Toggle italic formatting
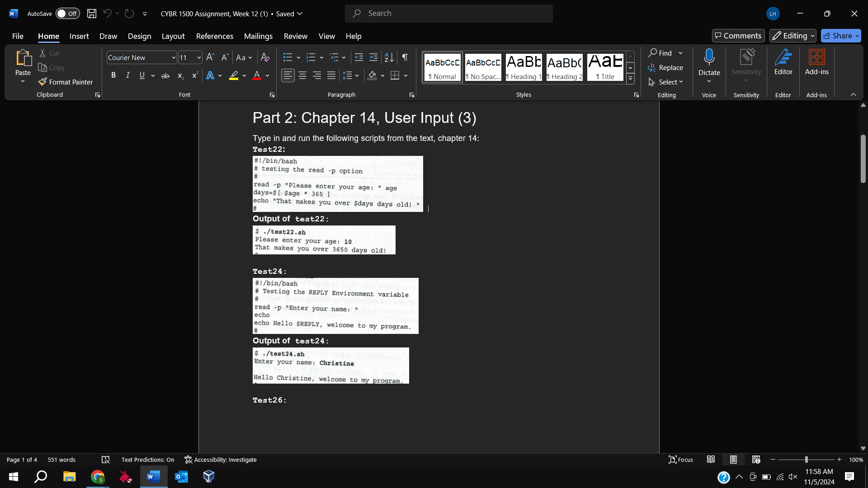Screen dimensions: 868x488 point(127,75)
